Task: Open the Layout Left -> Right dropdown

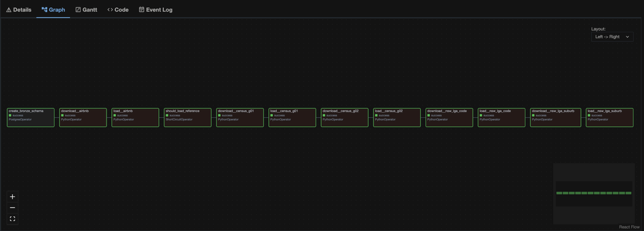Action: tap(612, 36)
